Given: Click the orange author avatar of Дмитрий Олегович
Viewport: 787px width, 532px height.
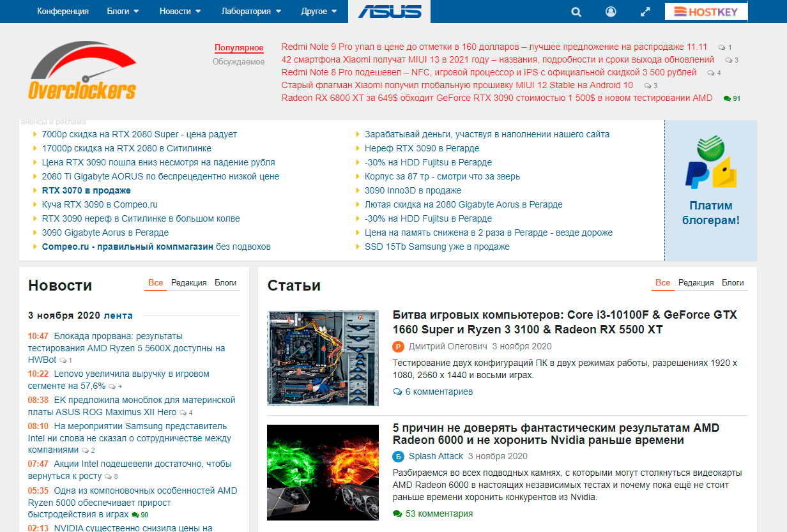Looking at the screenshot, I should coord(399,346).
